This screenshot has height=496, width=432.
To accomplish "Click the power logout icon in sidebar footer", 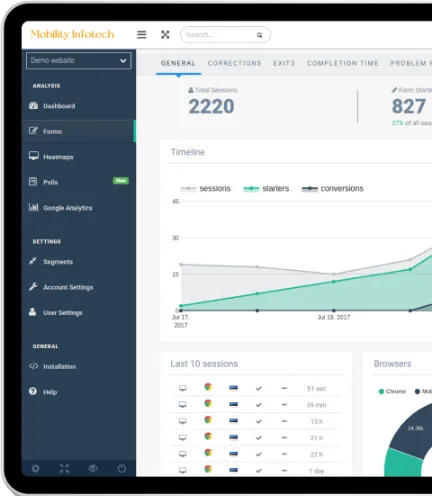I will [x=122, y=468].
